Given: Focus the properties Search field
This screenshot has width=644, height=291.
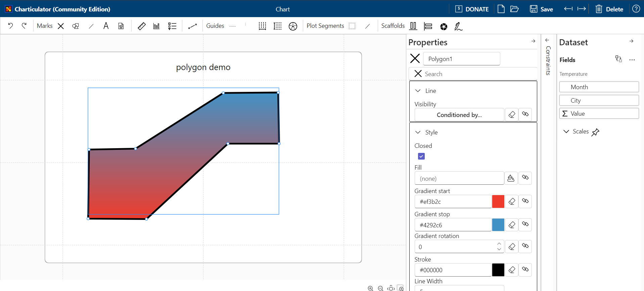Looking at the screenshot, I should click(473, 74).
